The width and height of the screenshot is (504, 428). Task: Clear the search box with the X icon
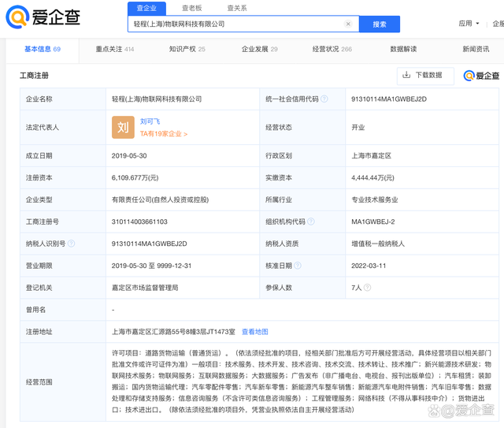tap(348, 24)
